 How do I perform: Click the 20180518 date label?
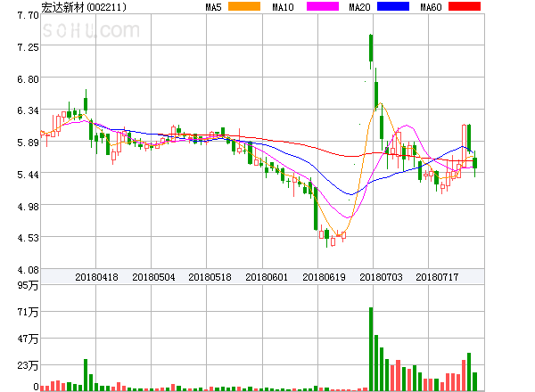210,277
